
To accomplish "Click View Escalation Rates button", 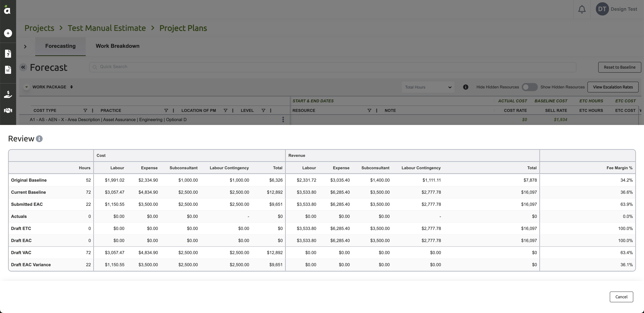I will [x=613, y=87].
